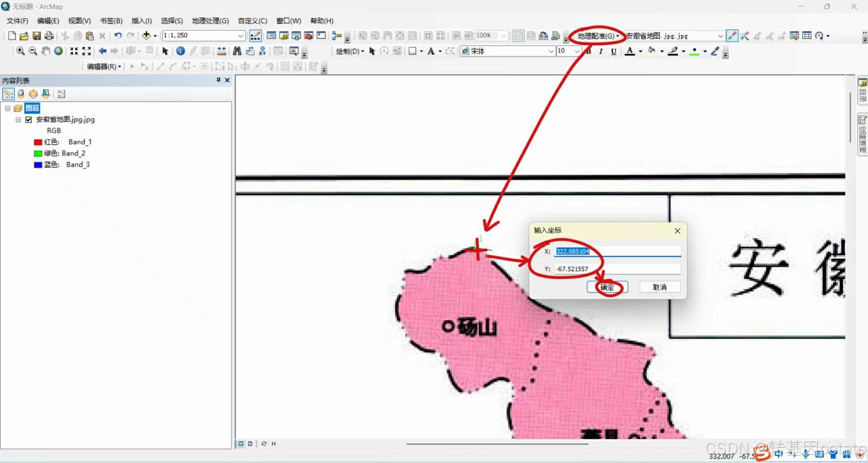Open the georeferencing link table
Image resolution: width=868 pixels, height=463 pixels.
807,36
